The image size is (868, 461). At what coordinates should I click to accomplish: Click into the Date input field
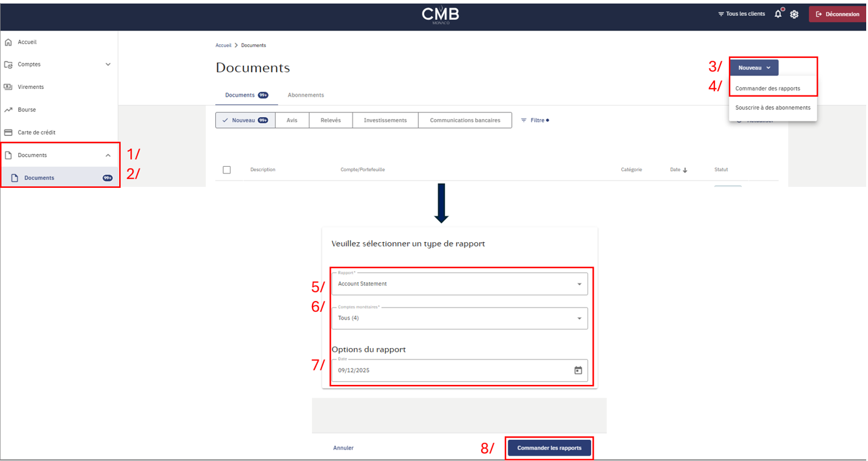coord(447,370)
